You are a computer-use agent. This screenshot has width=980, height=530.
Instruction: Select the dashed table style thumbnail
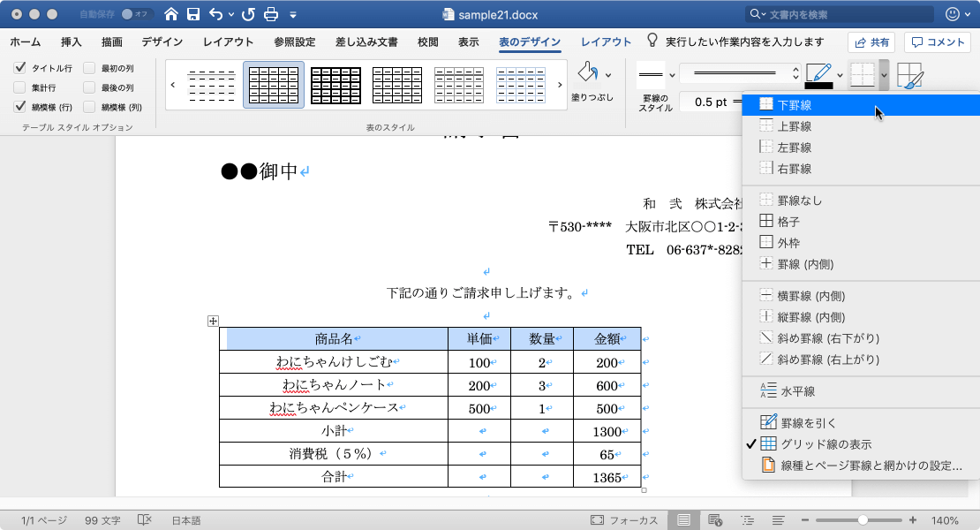tap(212, 85)
